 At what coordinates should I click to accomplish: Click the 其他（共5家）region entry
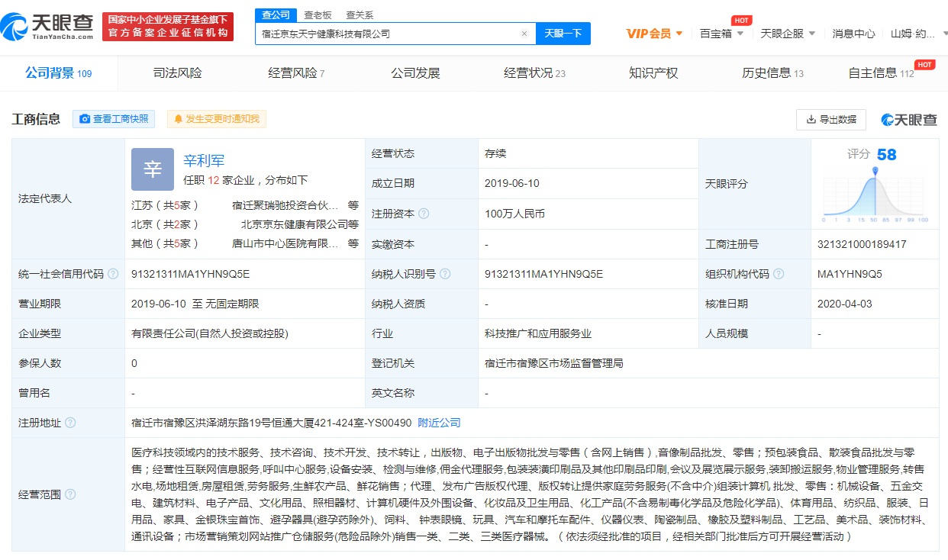[x=166, y=244]
